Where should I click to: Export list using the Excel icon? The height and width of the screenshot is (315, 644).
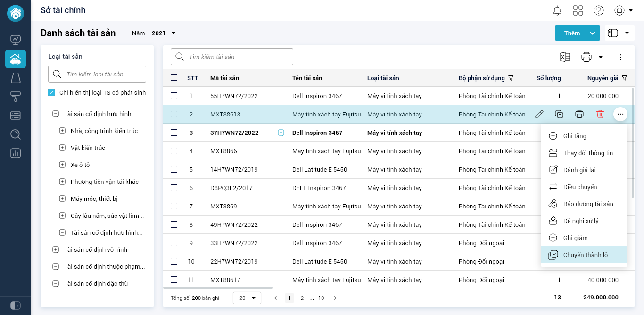click(564, 57)
